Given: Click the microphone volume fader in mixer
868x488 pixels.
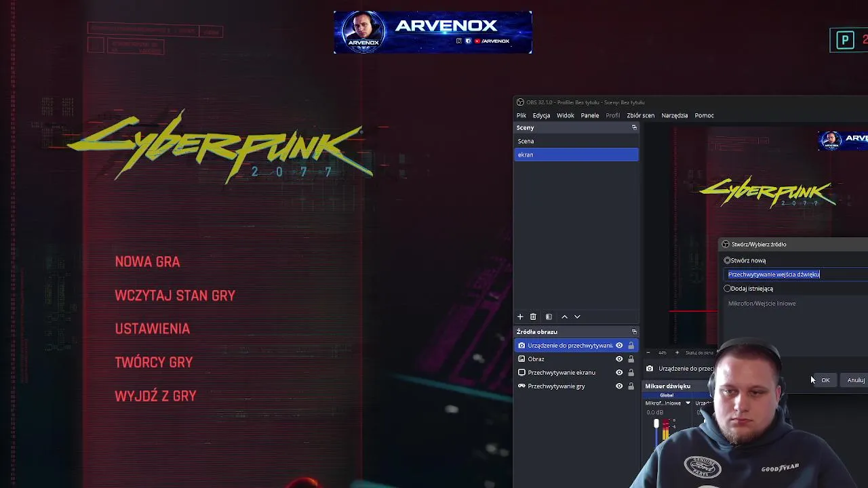Looking at the screenshot, I should [x=656, y=424].
